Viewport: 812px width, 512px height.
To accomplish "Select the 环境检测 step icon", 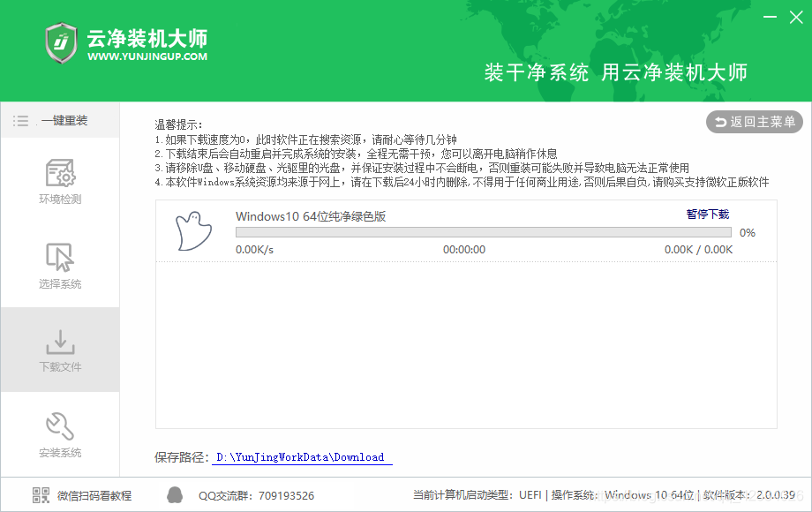I will (60, 173).
